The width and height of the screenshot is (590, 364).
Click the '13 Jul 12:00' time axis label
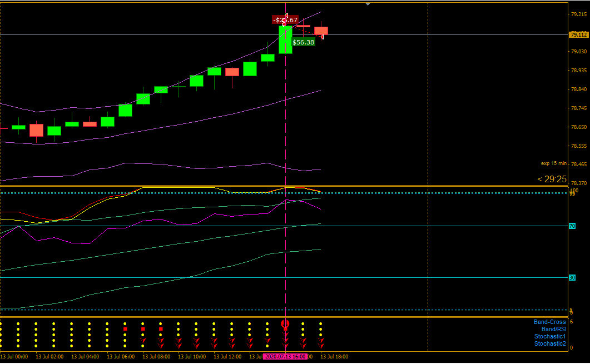[x=227, y=356]
